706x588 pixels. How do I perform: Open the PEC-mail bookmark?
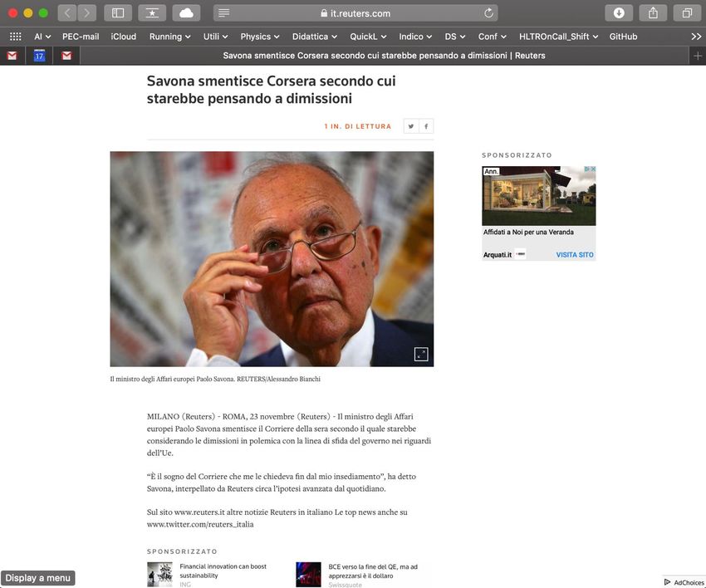coord(81,37)
